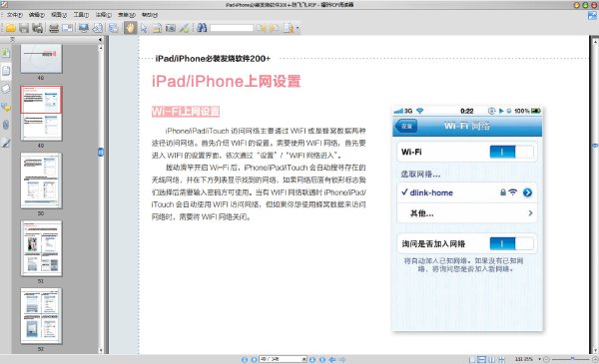This screenshot has height=364, width=599.
Task: Open the search options dropdown arrow
Action: 298,28
